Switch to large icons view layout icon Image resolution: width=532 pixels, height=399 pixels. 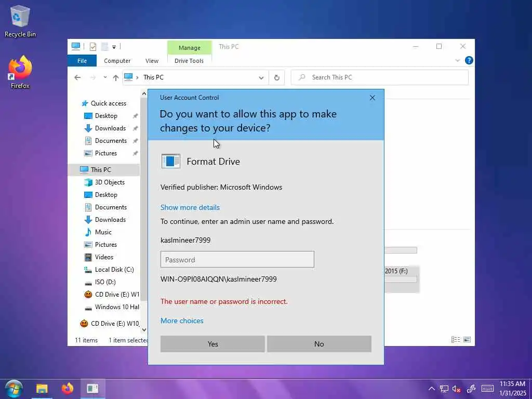pyautogui.click(x=467, y=340)
